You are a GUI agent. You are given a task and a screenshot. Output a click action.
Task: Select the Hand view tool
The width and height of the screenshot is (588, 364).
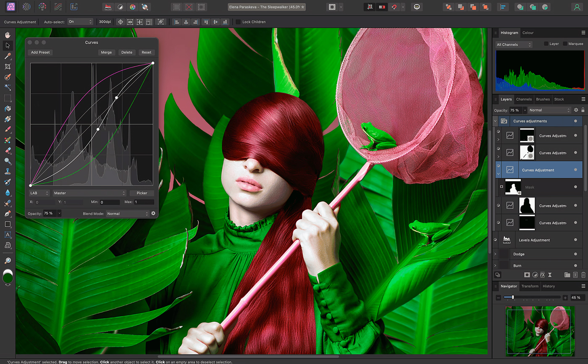pyautogui.click(x=8, y=35)
